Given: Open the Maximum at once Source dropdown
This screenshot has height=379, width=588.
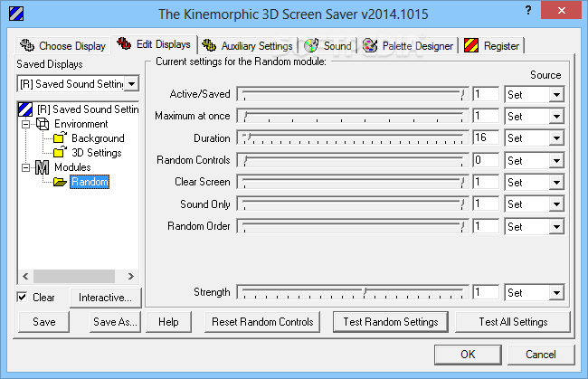Looking at the screenshot, I should 556,116.
